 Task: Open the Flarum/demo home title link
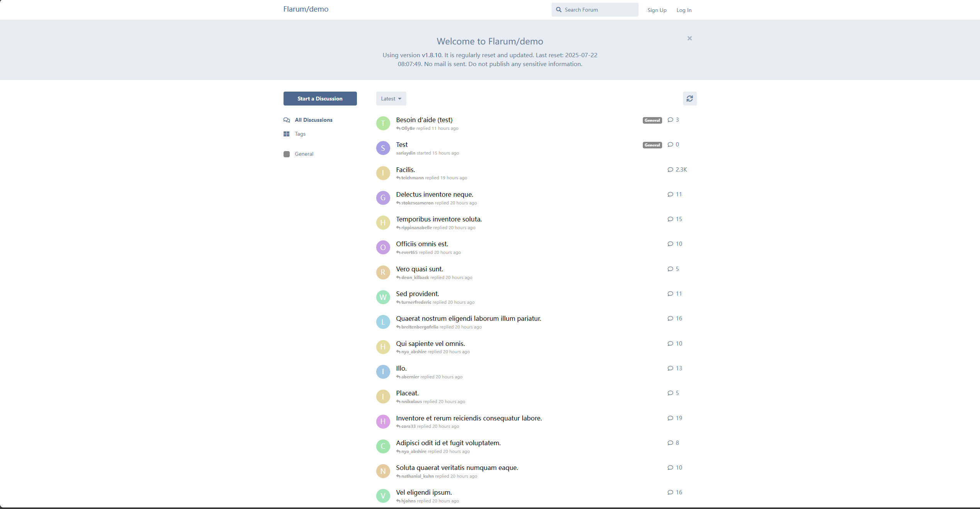pyautogui.click(x=306, y=9)
